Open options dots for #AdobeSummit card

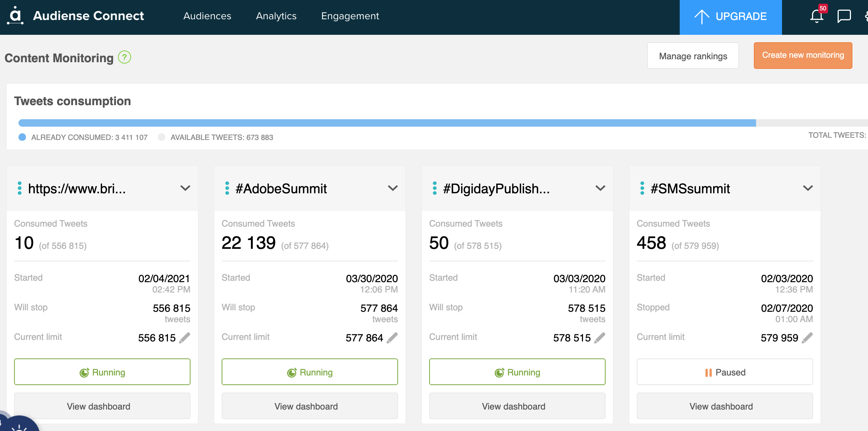[x=227, y=188]
